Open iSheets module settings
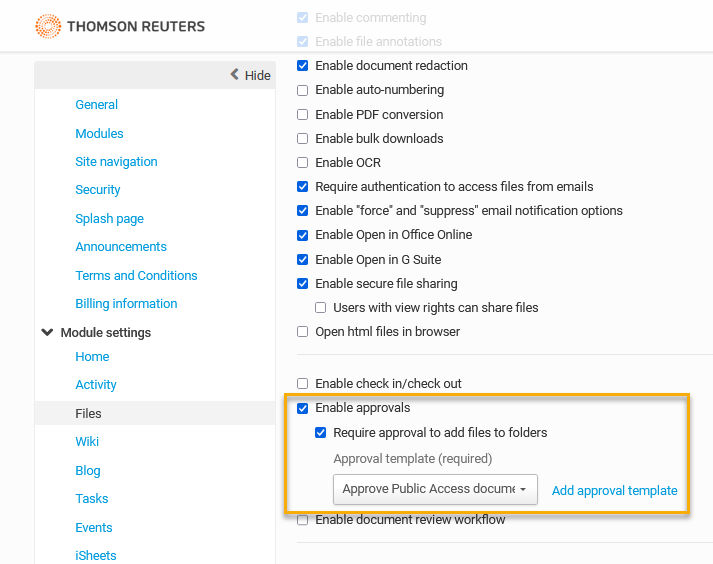The image size is (713, 564). coord(95,555)
